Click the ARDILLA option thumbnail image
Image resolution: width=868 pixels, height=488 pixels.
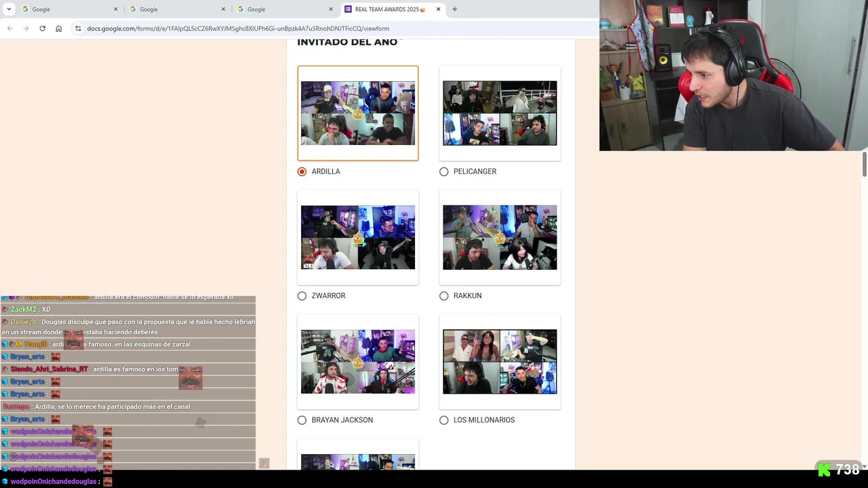(x=358, y=113)
